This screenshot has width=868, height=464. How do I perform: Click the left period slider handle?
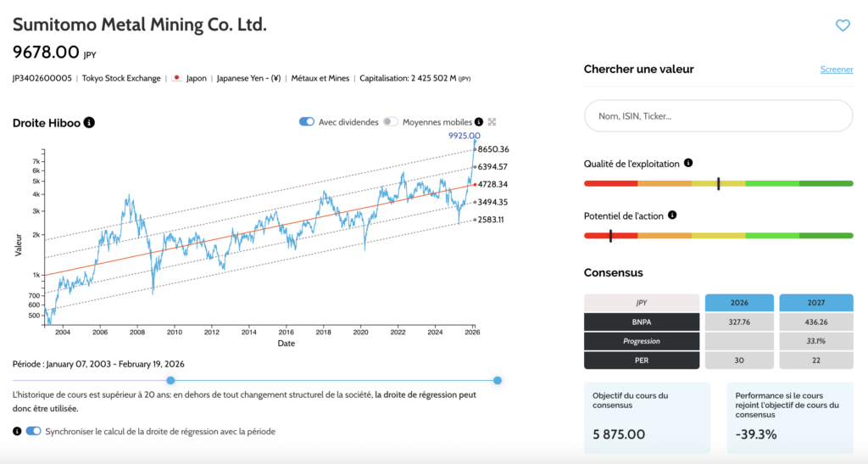coord(170,380)
